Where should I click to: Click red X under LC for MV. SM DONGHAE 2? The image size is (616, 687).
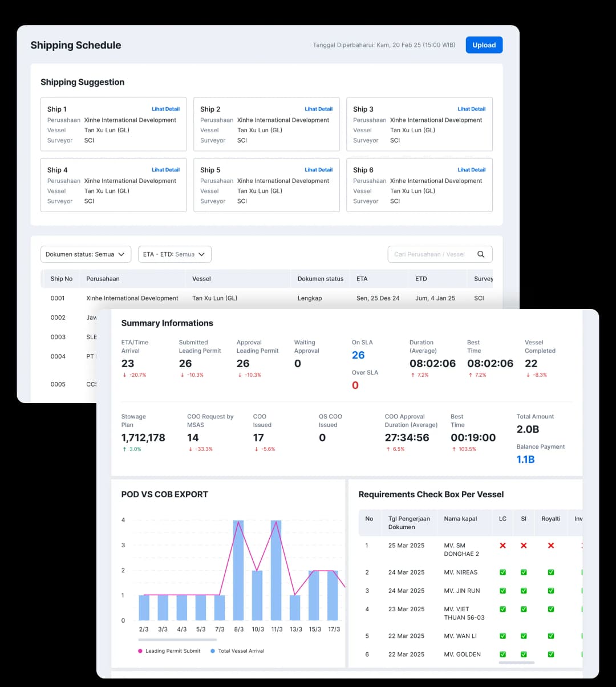click(x=502, y=546)
